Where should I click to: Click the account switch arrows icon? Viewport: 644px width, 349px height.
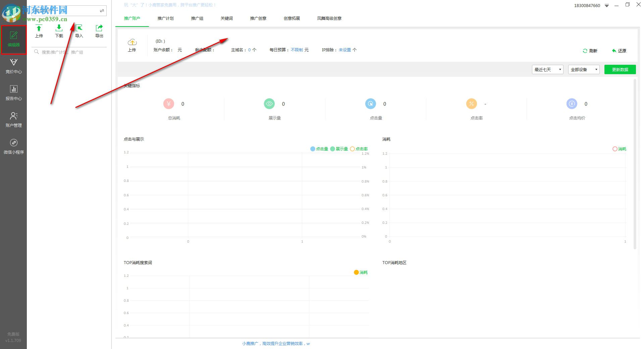click(x=102, y=11)
